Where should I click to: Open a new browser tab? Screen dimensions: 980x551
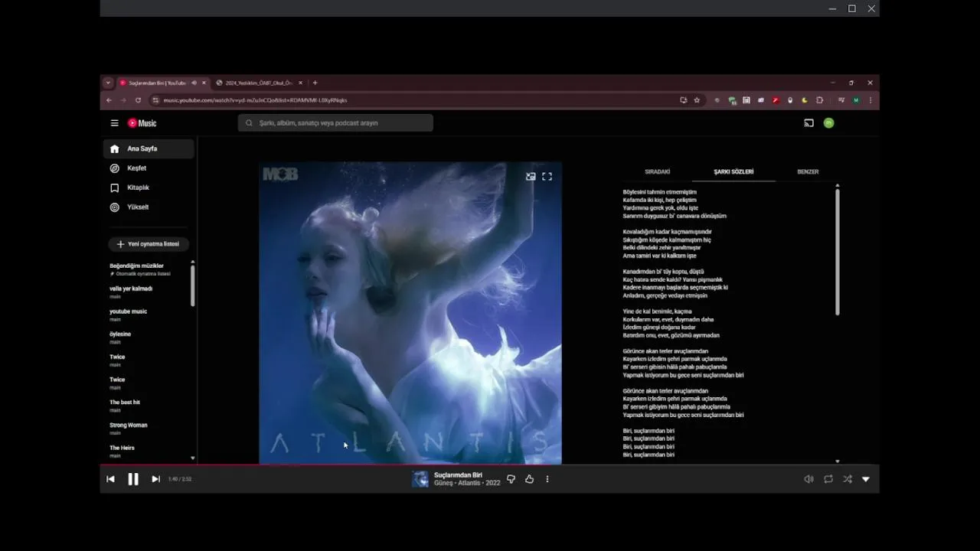coord(315,83)
